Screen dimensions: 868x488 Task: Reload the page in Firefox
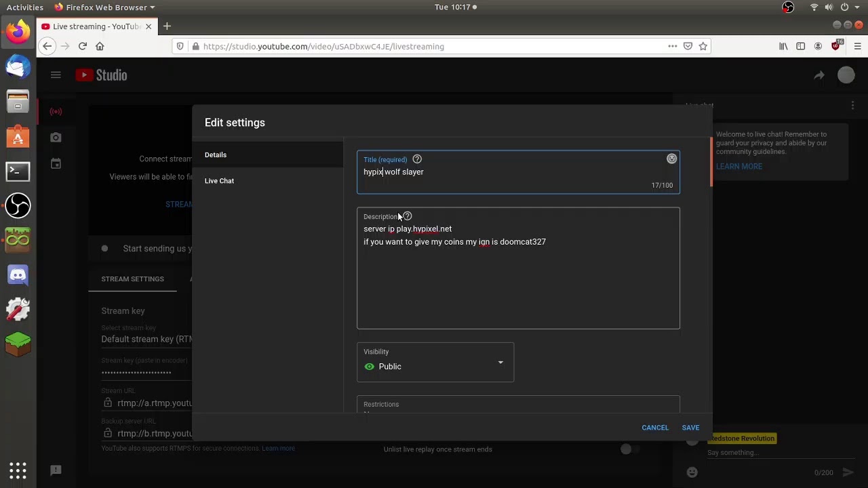82,46
